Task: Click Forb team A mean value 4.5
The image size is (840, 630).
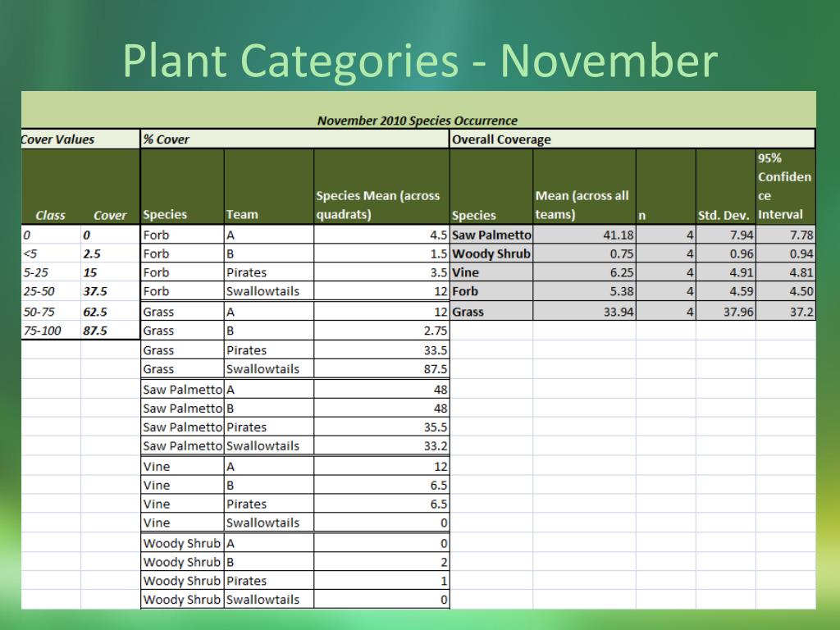Action: click(x=381, y=235)
